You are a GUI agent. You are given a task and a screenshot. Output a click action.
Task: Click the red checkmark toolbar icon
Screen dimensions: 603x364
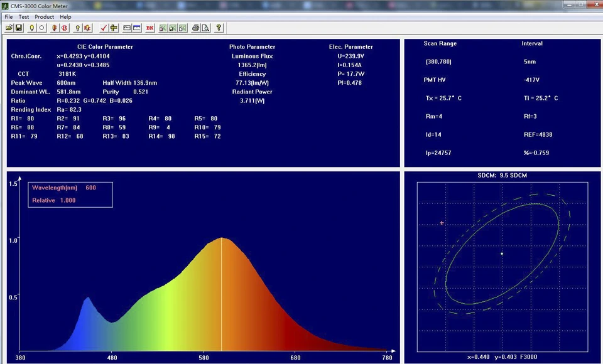point(104,28)
